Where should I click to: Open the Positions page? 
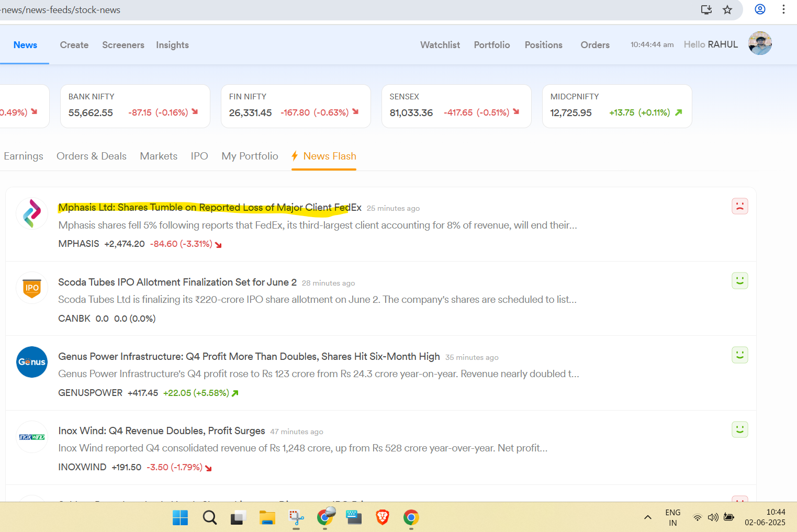coord(544,45)
